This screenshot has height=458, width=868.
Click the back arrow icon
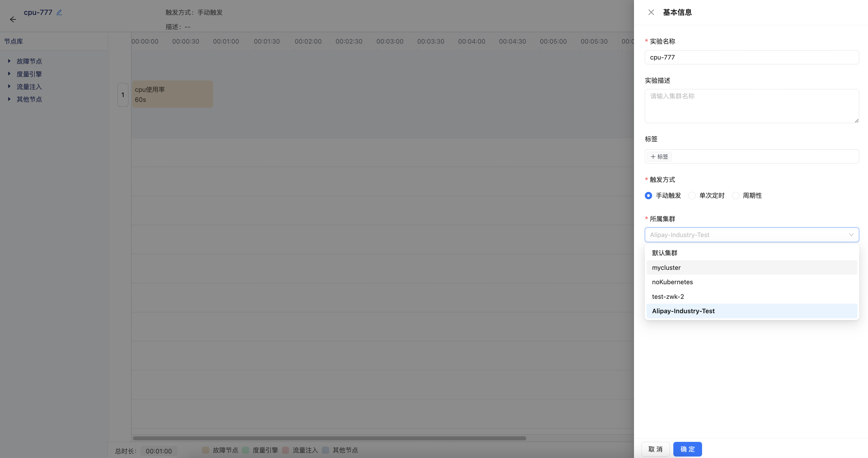point(13,20)
